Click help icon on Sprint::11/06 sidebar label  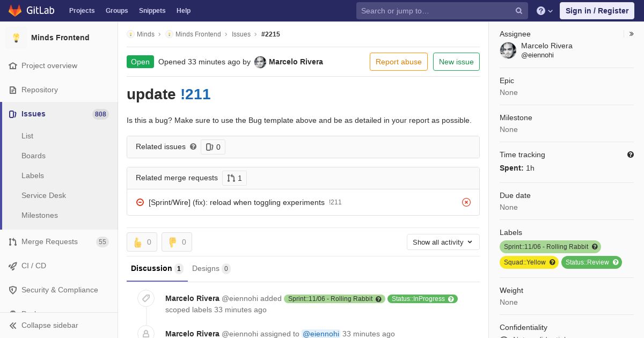594,247
